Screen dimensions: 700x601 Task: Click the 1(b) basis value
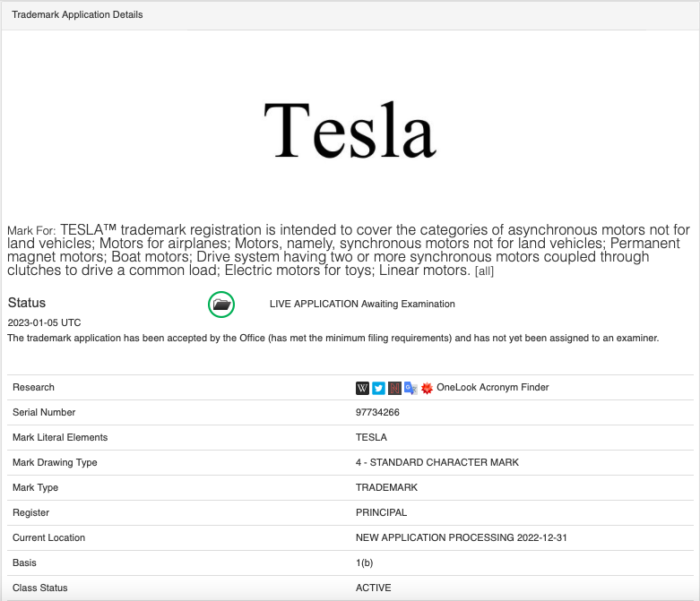click(366, 563)
